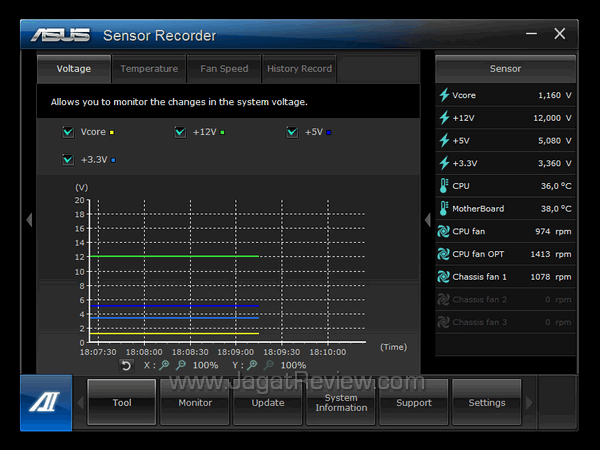
Task: Click the Sensor panel header
Action: (x=505, y=69)
